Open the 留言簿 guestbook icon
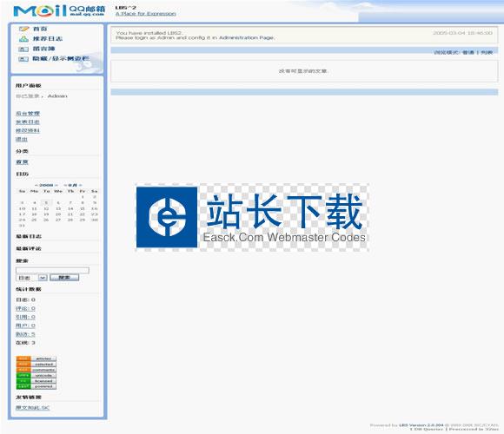The height and width of the screenshot is (434, 504). (x=23, y=49)
